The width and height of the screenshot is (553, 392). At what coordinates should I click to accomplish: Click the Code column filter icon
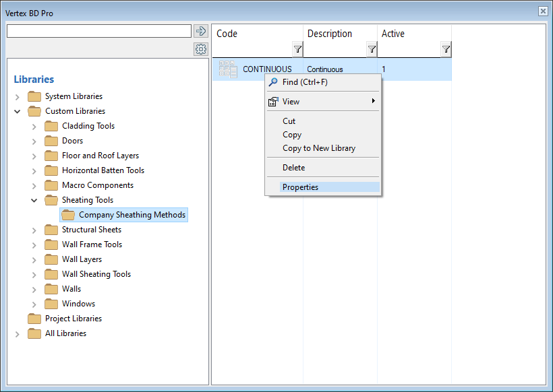(x=297, y=49)
